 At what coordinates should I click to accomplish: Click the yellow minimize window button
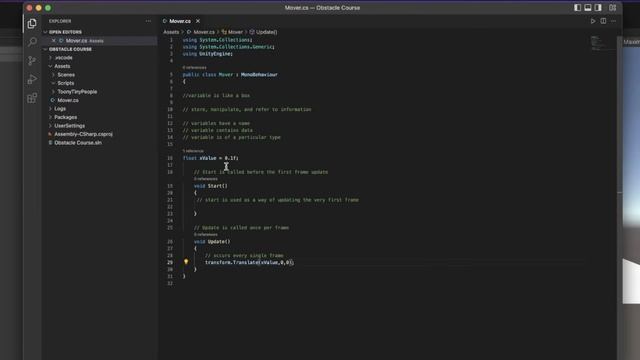[x=39, y=8]
